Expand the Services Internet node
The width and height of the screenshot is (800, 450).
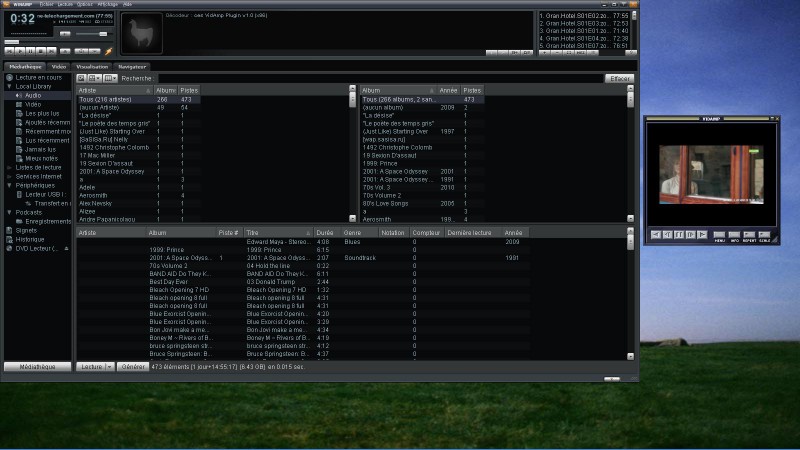9,177
